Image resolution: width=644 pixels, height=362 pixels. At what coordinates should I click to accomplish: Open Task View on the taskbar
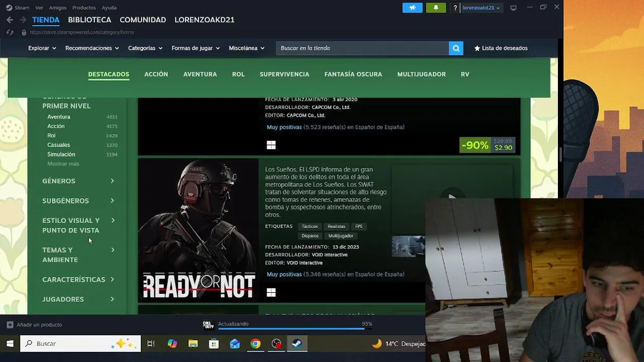point(150,344)
